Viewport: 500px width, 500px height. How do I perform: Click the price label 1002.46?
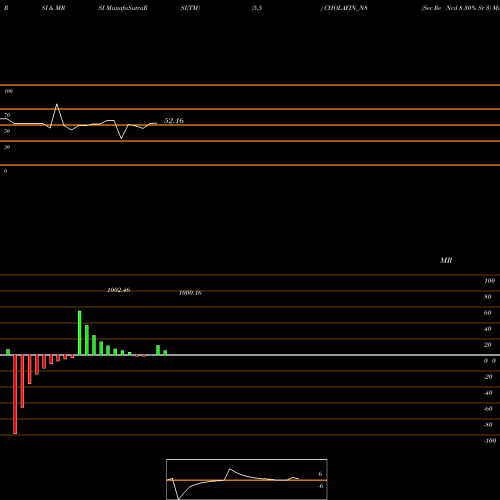tap(119, 290)
